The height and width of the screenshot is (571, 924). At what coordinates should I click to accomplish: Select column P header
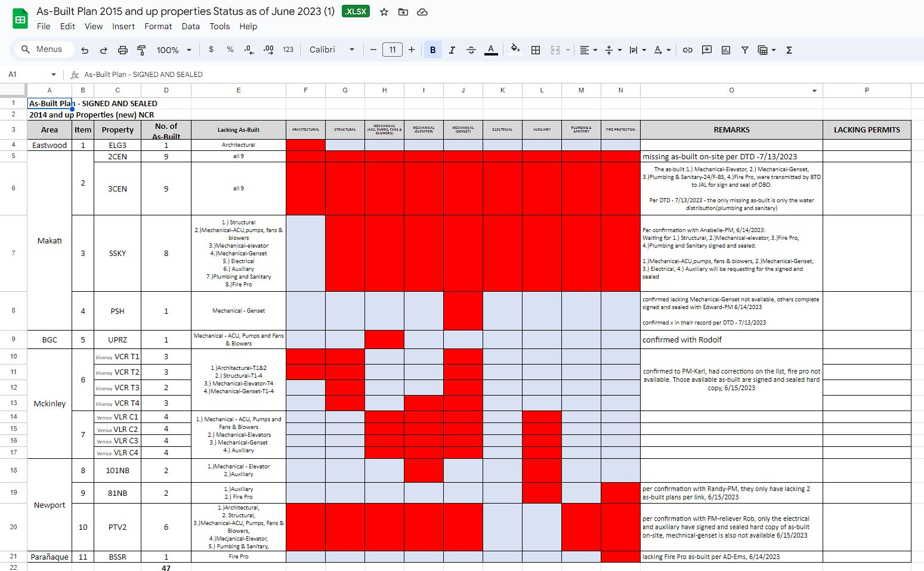tap(867, 90)
